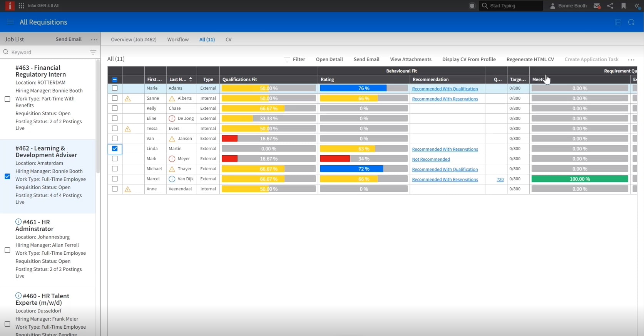Click the Not Recommended link for Mark Meyer
This screenshot has height=336, width=644.
click(x=431, y=159)
